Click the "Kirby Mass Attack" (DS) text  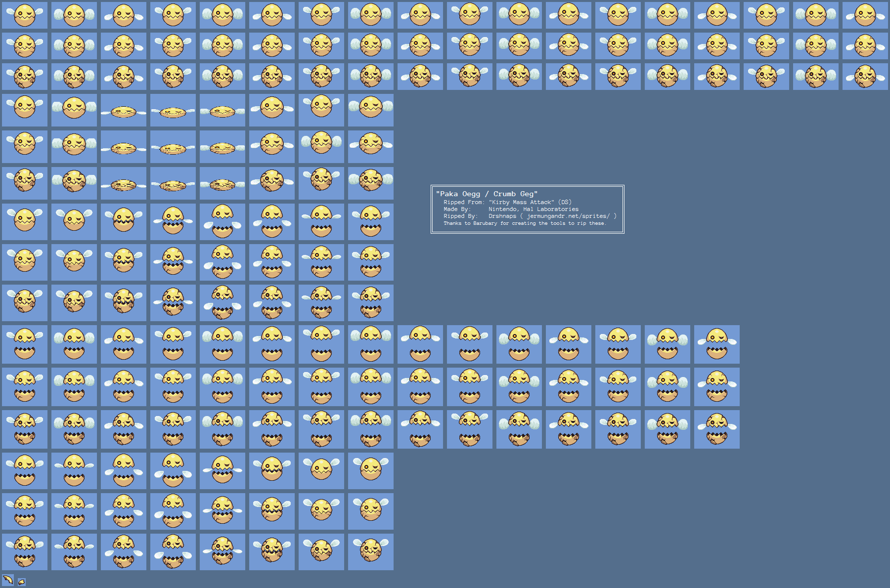530,202
